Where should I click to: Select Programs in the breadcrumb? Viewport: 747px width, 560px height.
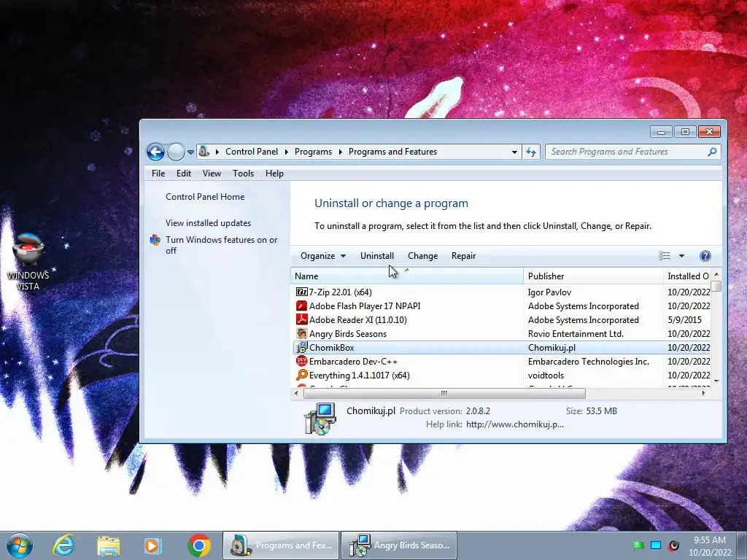click(313, 152)
